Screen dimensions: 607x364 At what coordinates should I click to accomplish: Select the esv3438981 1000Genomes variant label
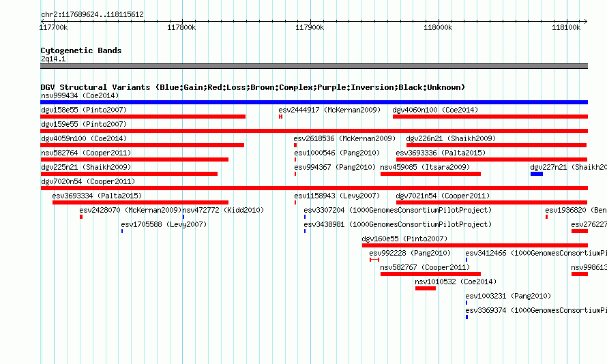pyautogui.click(x=398, y=224)
